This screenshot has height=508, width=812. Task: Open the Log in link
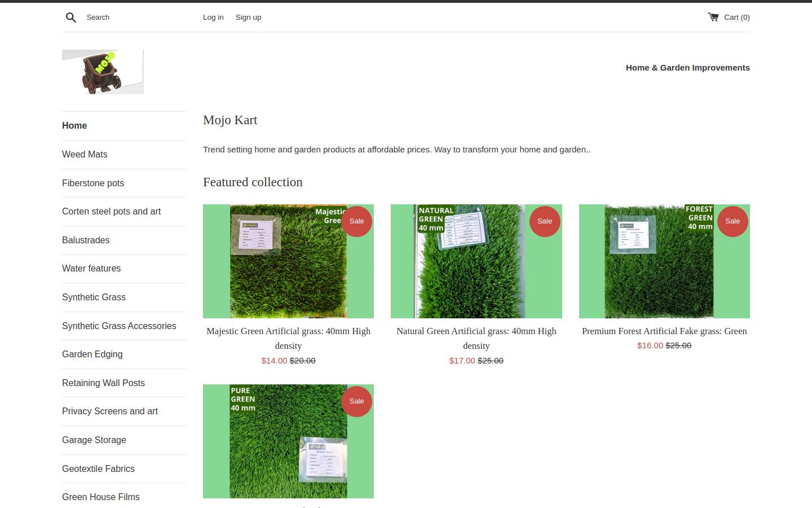coord(213,17)
